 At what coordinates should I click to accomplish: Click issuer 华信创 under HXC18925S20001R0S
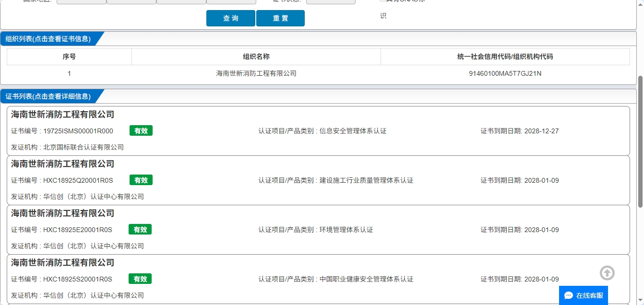[x=94, y=295]
